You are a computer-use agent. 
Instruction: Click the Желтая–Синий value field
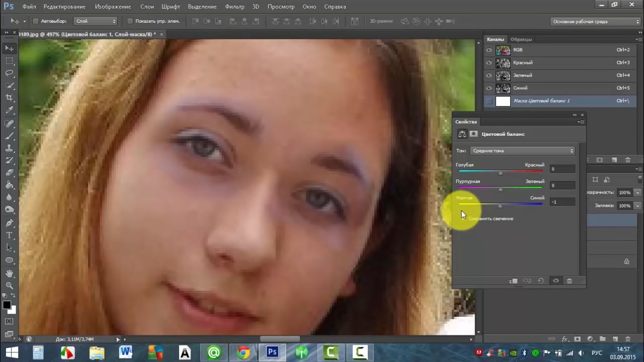pos(562,202)
